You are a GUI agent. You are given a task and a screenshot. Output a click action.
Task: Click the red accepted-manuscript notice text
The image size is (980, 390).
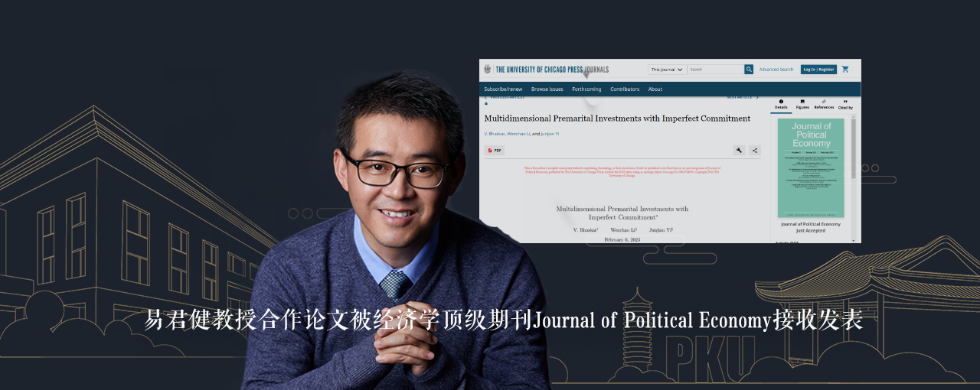click(622, 171)
